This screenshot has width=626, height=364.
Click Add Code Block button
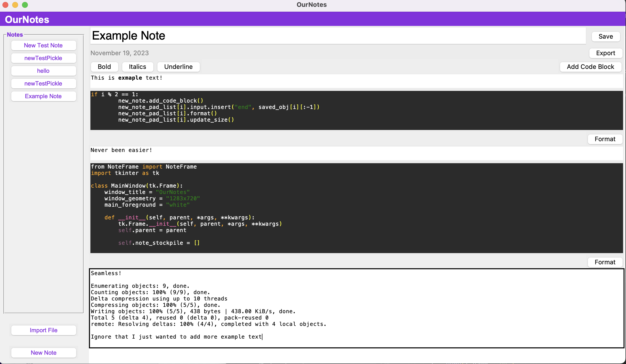tap(590, 67)
